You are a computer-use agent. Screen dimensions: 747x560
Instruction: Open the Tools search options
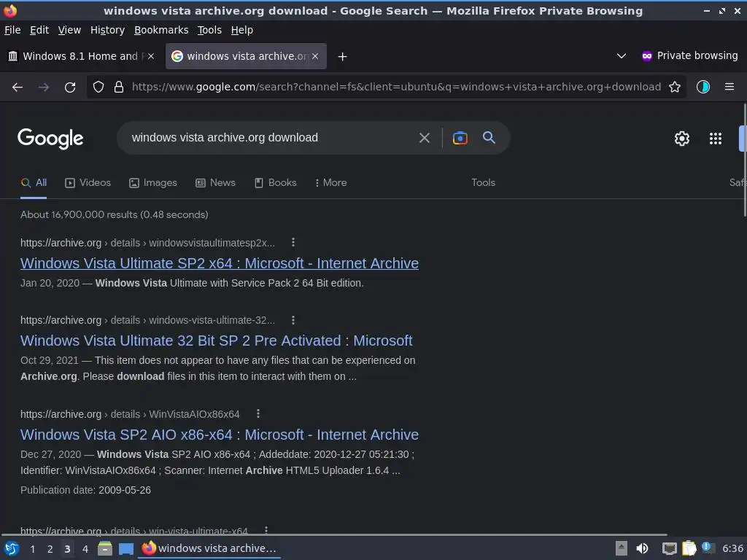pos(483,183)
